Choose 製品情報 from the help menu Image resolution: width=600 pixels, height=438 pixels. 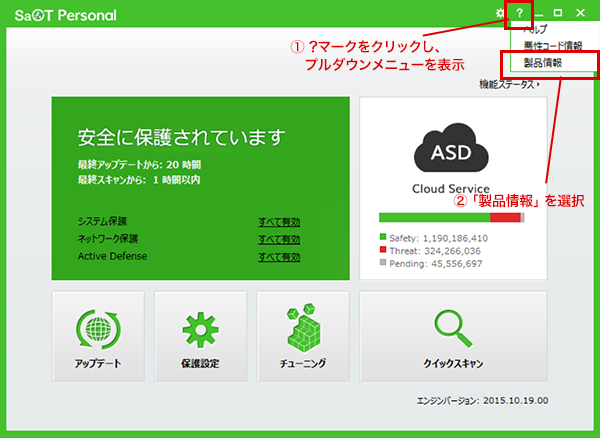543,63
